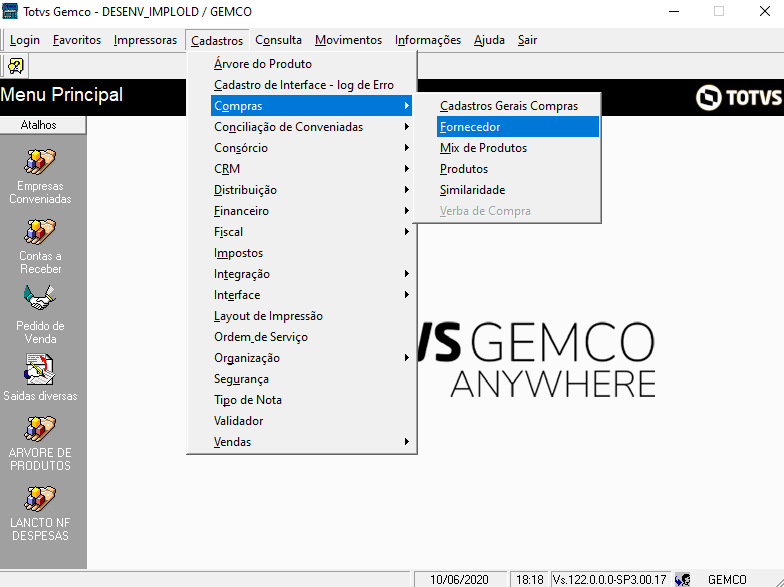The width and height of the screenshot is (784, 587).
Task: Click the status bar user icon near GEMCO
Action: (682, 580)
